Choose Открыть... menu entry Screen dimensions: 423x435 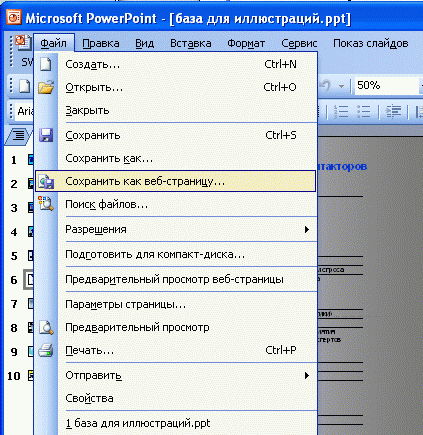176,87
